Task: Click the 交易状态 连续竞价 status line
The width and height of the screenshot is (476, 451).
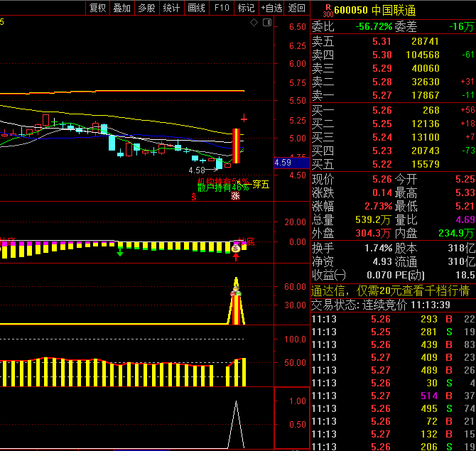Action: [x=381, y=305]
